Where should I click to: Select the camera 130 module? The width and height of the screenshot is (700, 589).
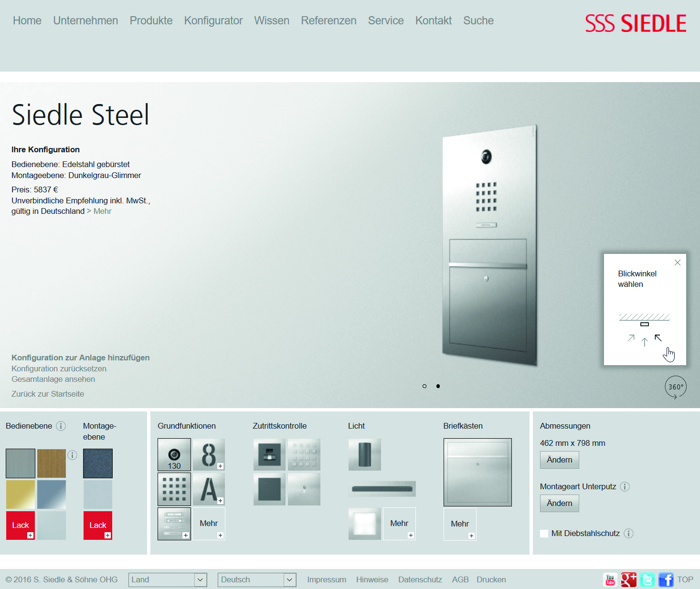pyautogui.click(x=174, y=455)
